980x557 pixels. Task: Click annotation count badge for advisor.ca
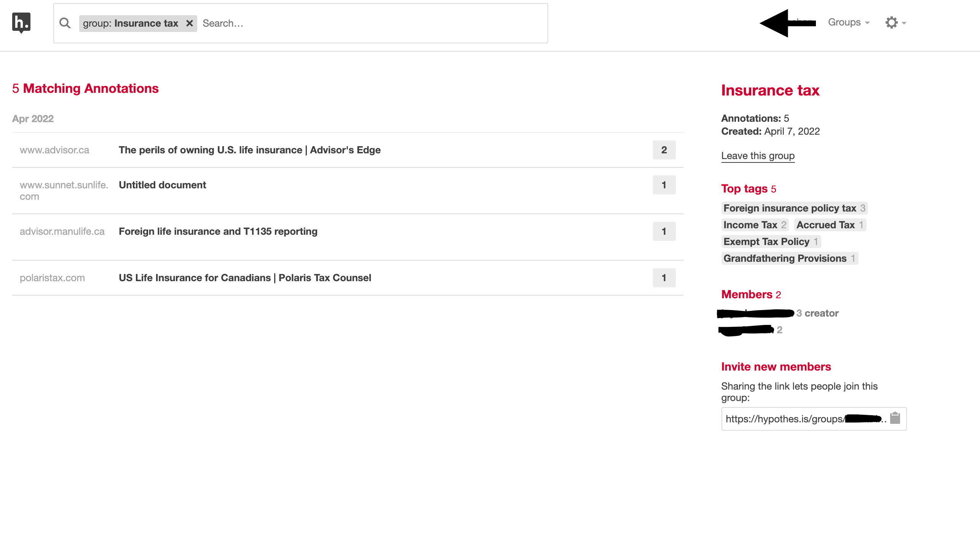(664, 150)
